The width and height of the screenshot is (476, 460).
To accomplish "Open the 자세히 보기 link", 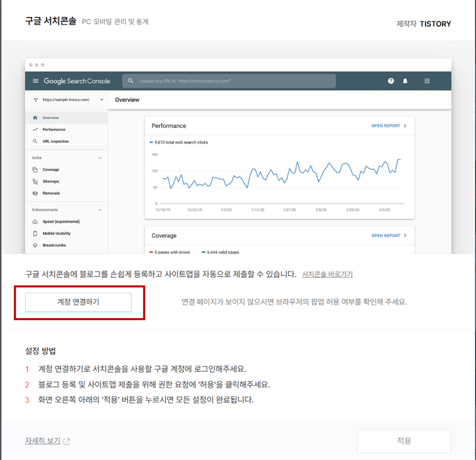I will pyautogui.click(x=42, y=441).
